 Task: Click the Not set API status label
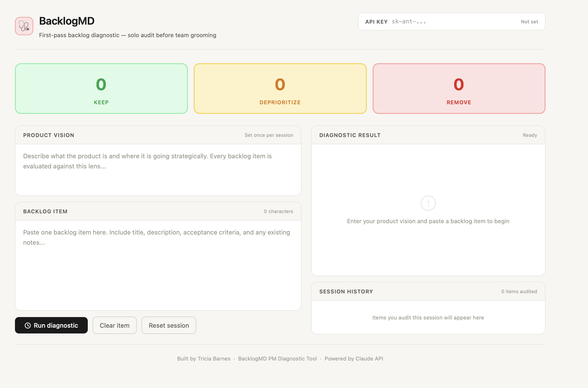pos(529,22)
